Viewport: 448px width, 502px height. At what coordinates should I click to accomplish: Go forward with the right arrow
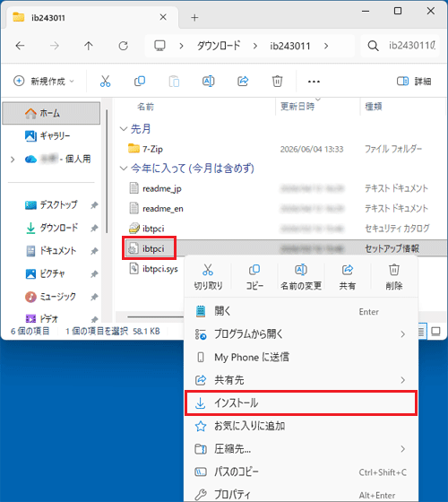point(55,46)
